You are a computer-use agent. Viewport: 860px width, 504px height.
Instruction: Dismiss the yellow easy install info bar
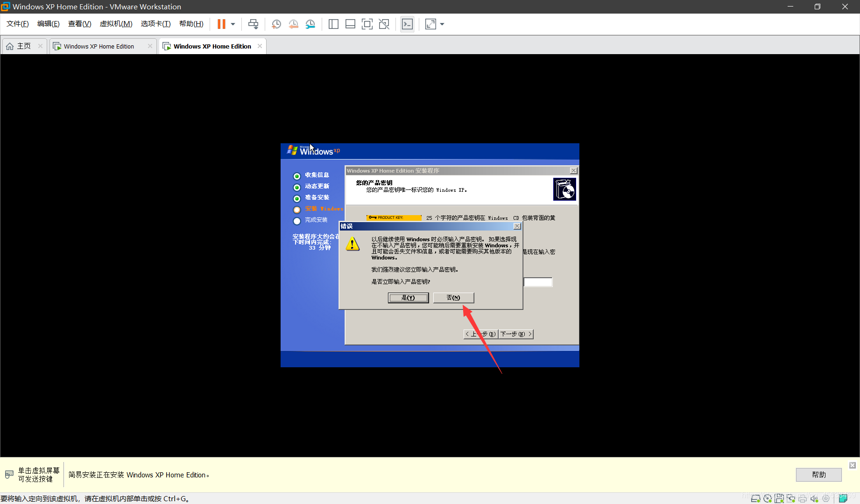pyautogui.click(x=853, y=465)
